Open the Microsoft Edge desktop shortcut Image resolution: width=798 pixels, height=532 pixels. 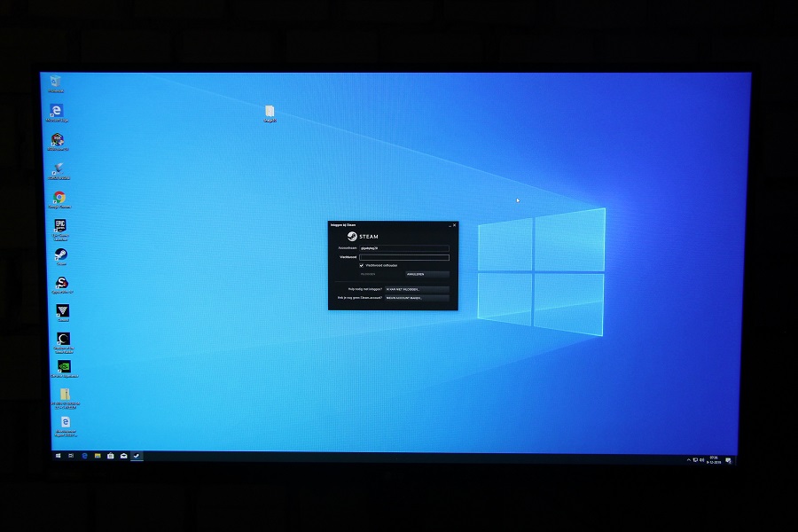pos(58,111)
